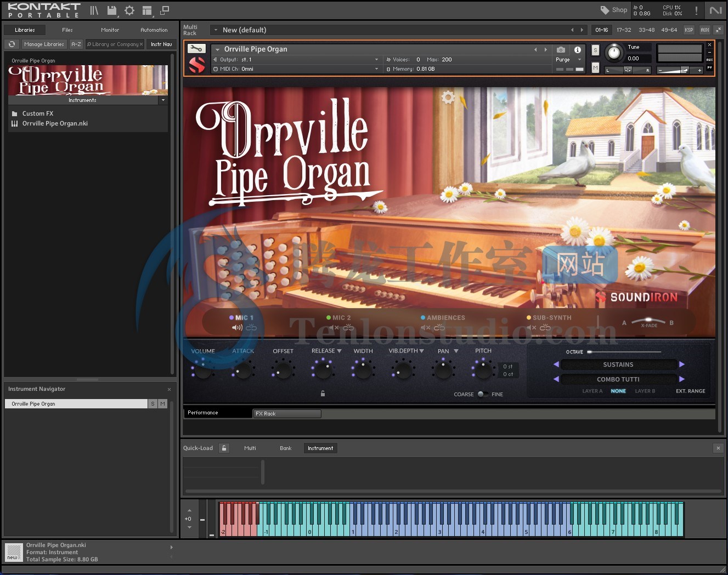Viewport: 728px width, 575px height.
Task: Solo the instrument with the S button
Action: (595, 50)
